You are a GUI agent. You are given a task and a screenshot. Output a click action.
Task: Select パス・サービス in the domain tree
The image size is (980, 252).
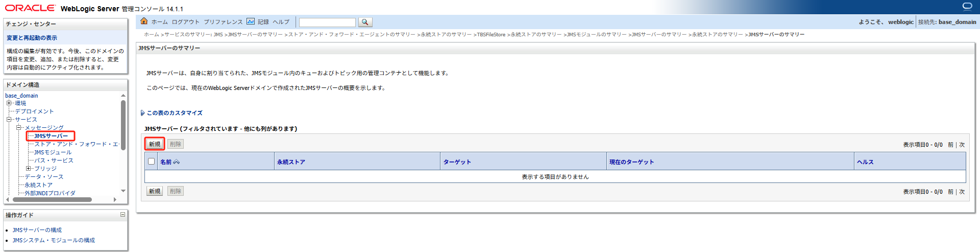(54, 161)
